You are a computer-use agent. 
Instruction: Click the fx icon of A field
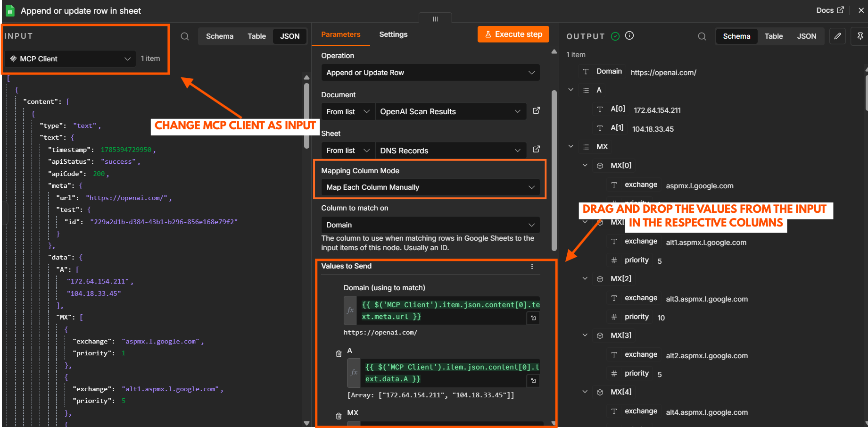pyautogui.click(x=354, y=373)
